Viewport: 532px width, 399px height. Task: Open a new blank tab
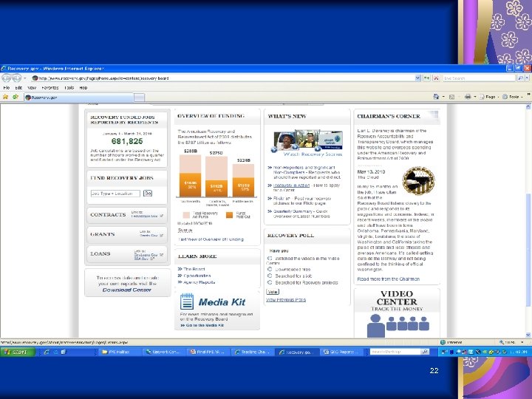point(139,98)
